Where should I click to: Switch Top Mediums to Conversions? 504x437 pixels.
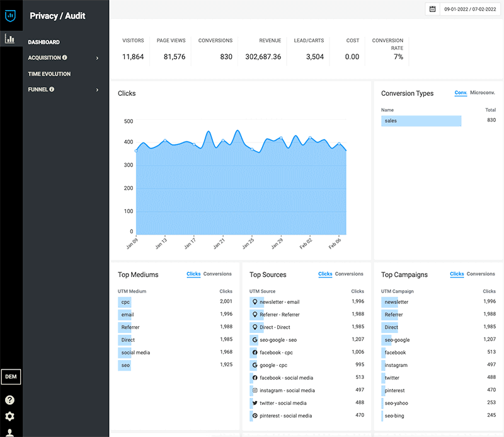pyautogui.click(x=217, y=274)
